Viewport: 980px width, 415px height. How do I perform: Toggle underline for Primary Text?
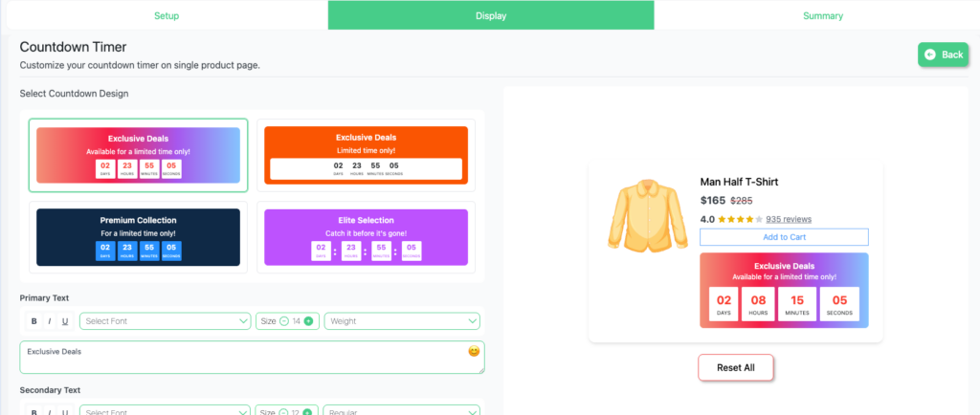pyautogui.click(x=64, y=321)
